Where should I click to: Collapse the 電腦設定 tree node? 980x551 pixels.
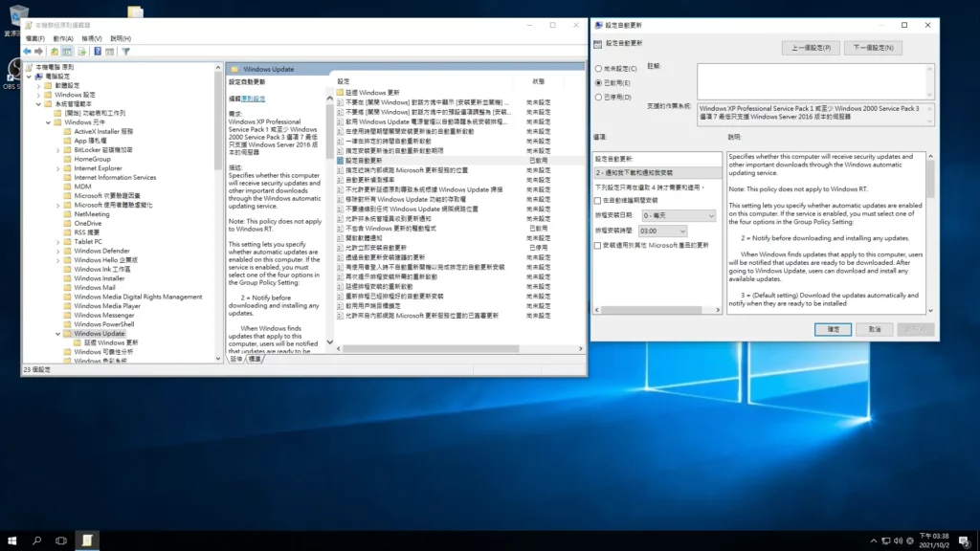(30, 77)
